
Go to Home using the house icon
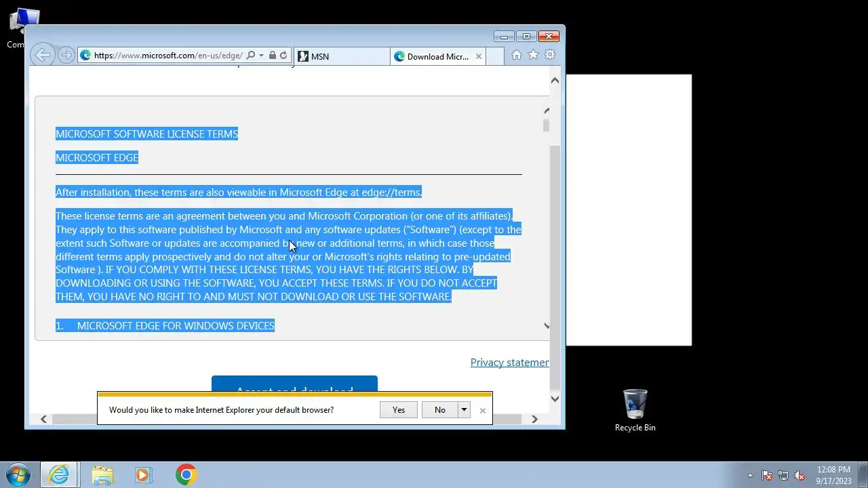coord(517,55)
